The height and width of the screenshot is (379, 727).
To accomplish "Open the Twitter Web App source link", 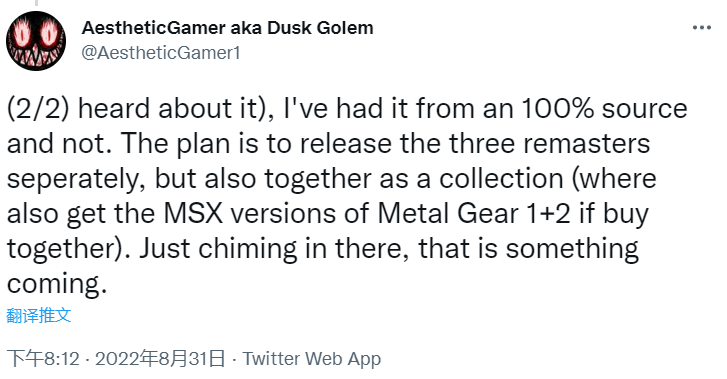I will click(312, 359).
